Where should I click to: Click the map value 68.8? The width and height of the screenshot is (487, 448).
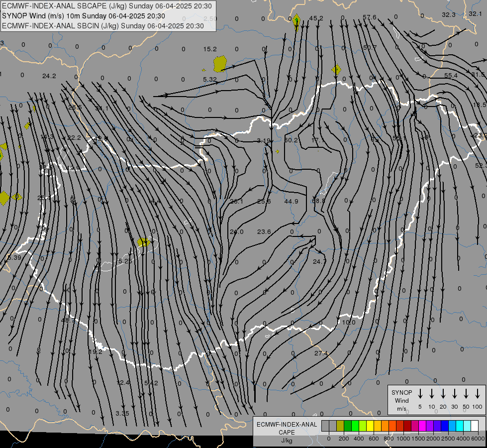318,201
